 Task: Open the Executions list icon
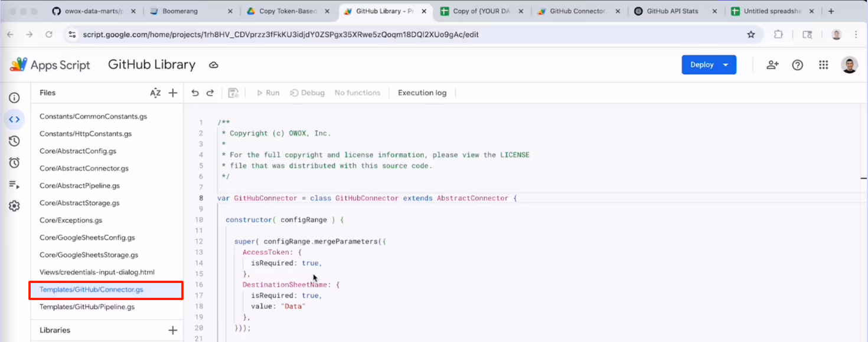point(14,185)
